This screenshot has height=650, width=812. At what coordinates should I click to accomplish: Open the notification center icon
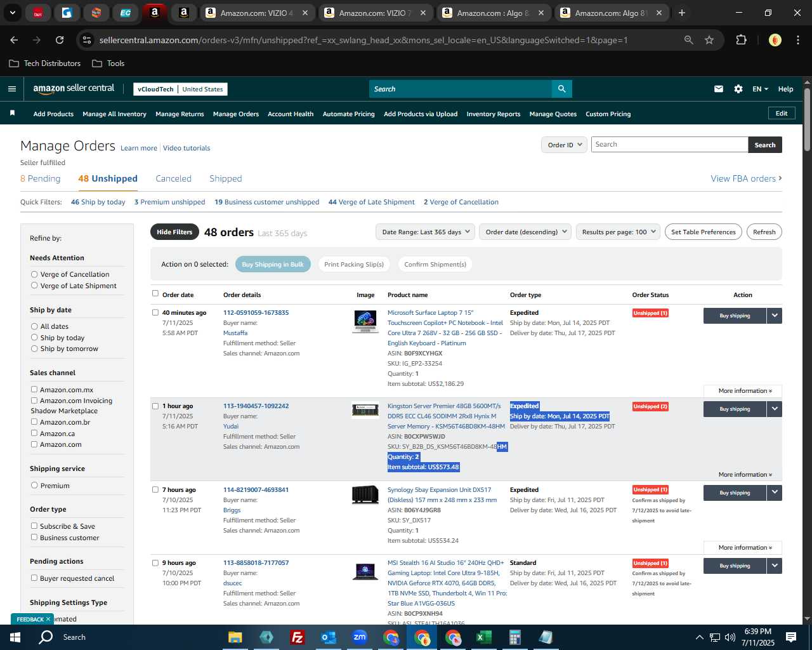click(x=791, y=637)
